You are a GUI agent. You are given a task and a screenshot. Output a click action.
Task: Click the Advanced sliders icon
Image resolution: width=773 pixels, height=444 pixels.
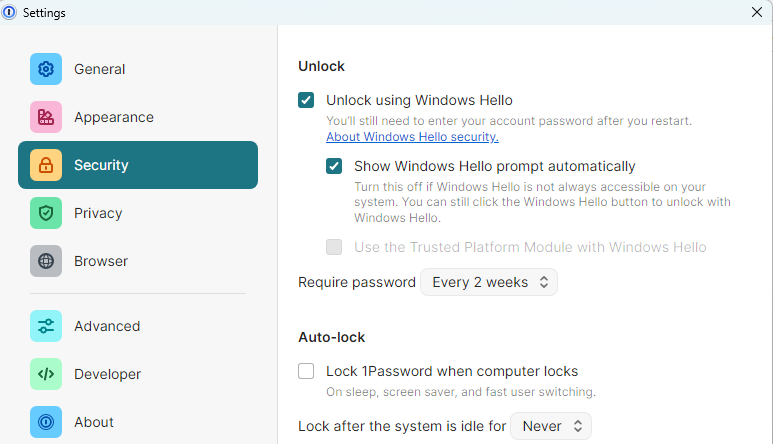point(46,326)
